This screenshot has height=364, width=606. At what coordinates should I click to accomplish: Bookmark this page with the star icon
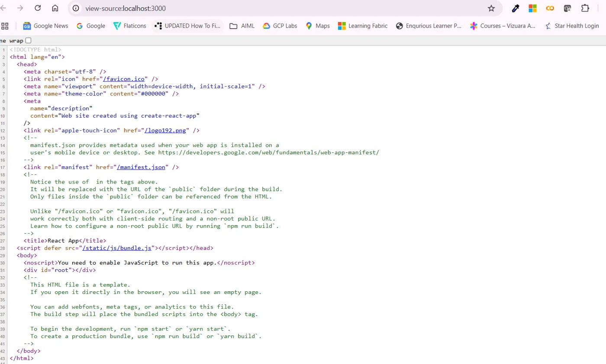(491, 8)
